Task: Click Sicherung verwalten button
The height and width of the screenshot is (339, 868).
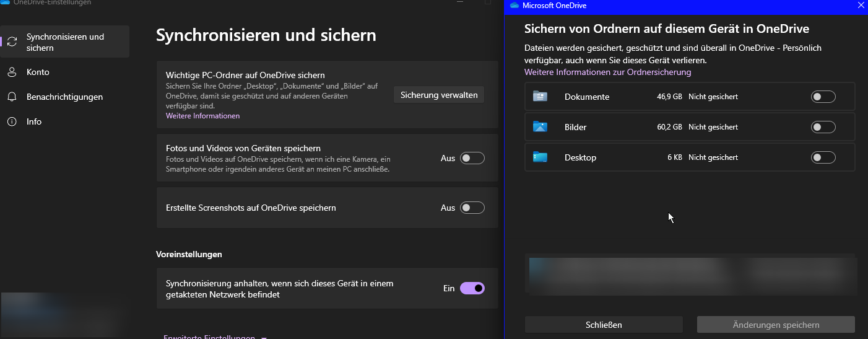Action: (439, 95)
